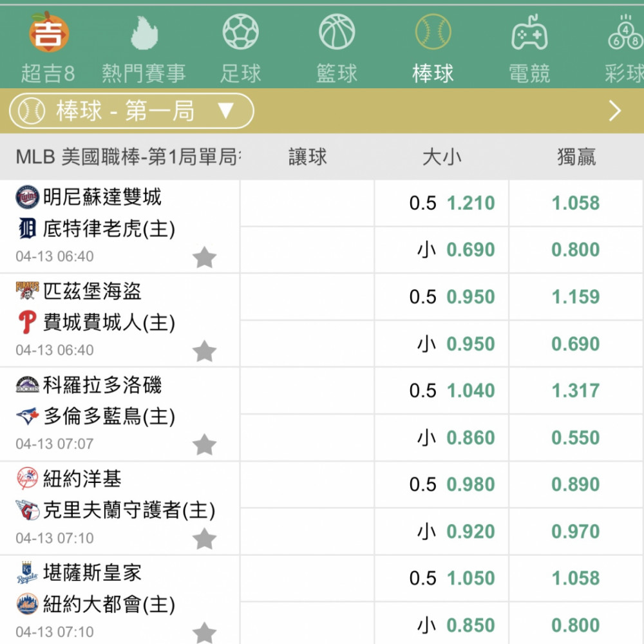This screenshot has height=644, width=644.
Task: Open 克里夫蘭守護者(主) team name
Action: click(x=129, y=510)
